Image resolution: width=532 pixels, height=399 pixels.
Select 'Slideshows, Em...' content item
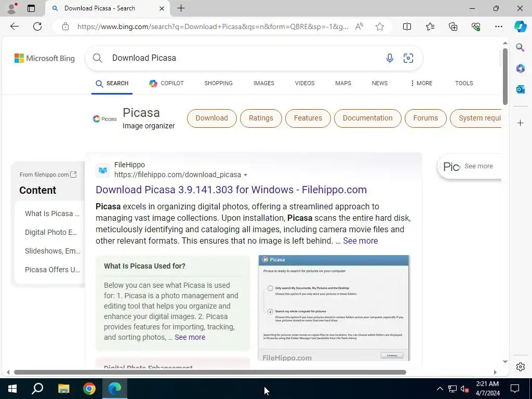coord(52,251)
